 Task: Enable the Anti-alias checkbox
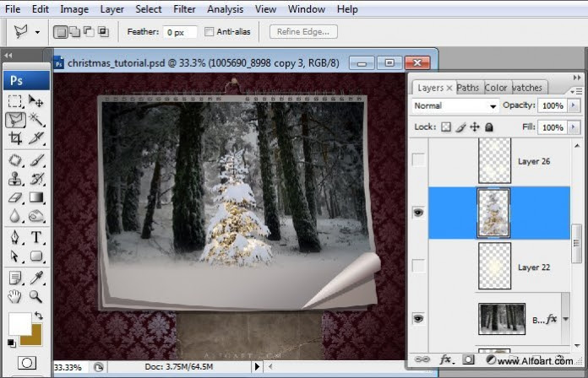coord(209,32)
